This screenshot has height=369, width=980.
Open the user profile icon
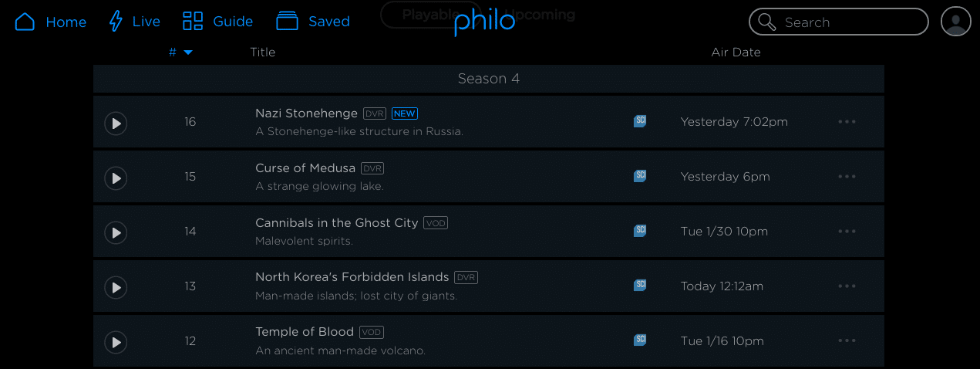[956, 22]
